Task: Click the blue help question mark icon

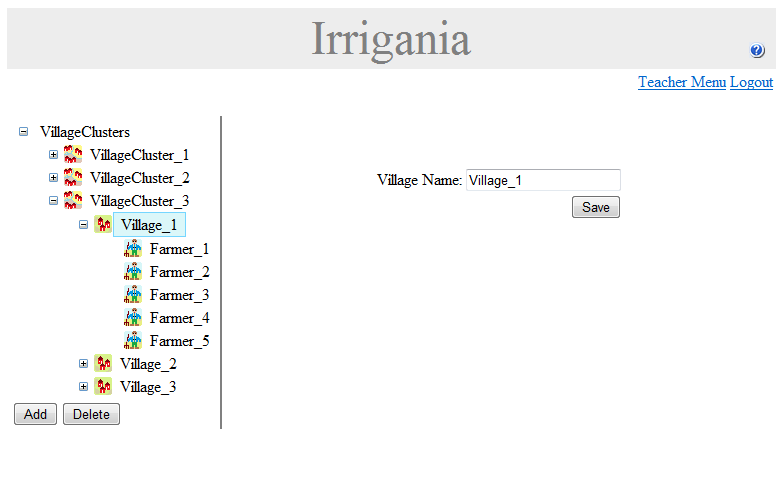Action: tap(757, 51)
